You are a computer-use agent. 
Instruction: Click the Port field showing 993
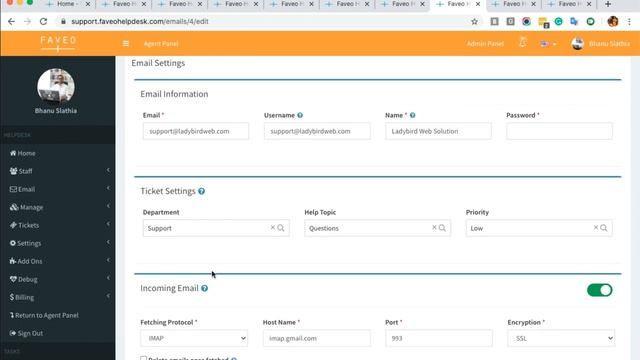click(439, 338)
